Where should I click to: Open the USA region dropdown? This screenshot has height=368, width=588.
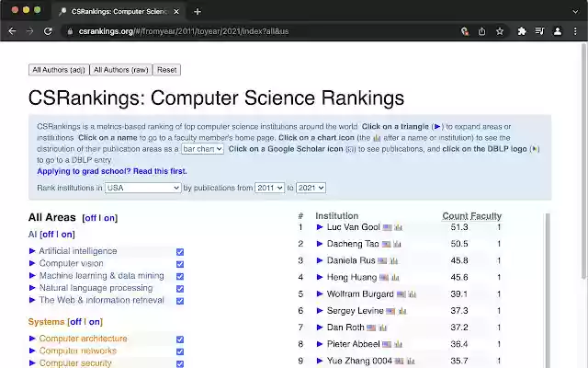pos(143,188)
